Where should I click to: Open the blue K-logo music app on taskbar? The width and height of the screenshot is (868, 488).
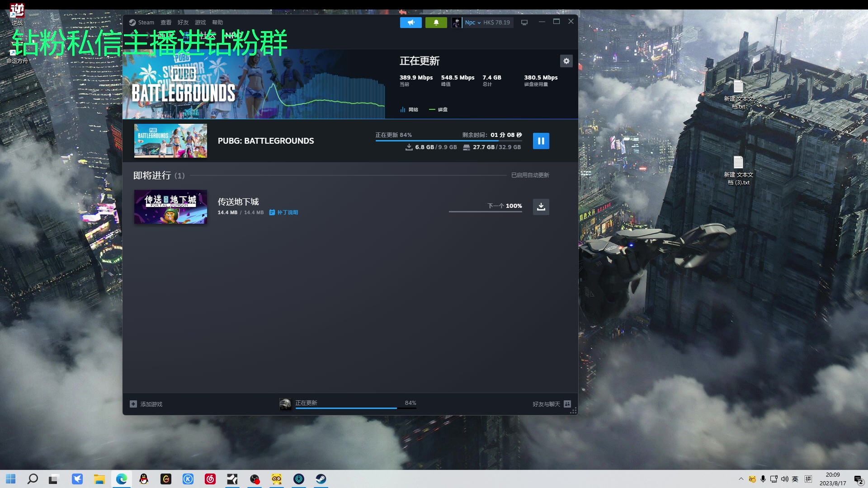[188, 479]
